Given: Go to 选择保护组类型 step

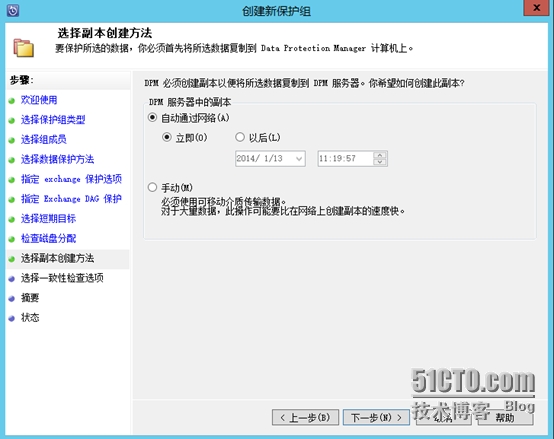Looking at the screenshot, I should click(x=53, y=120).
